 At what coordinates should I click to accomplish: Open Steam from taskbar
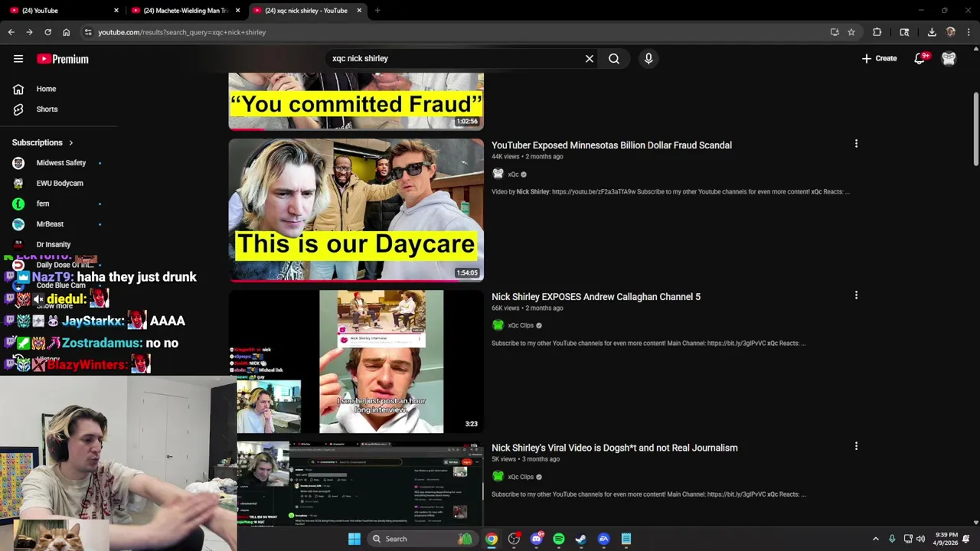581,539
